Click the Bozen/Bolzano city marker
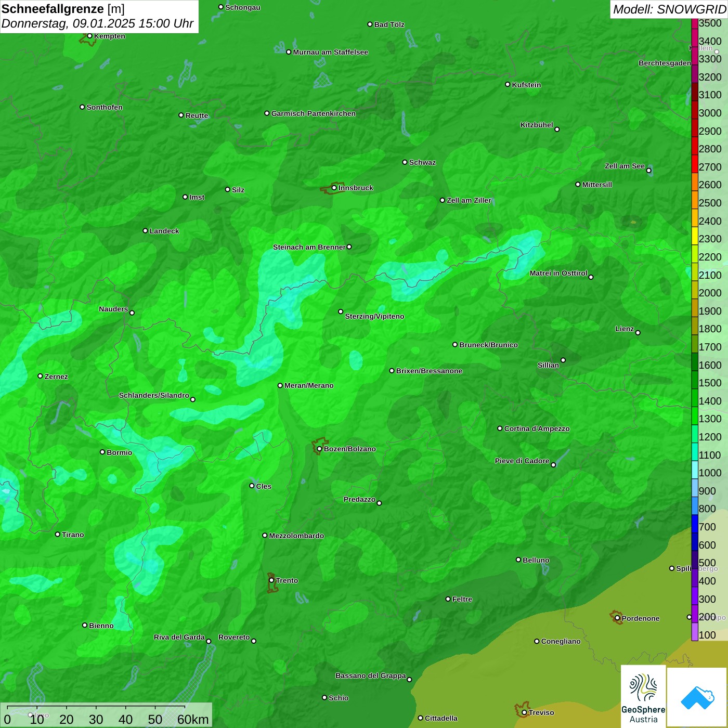The height and width of the screenshot is (728, 728). pos(319,449)
